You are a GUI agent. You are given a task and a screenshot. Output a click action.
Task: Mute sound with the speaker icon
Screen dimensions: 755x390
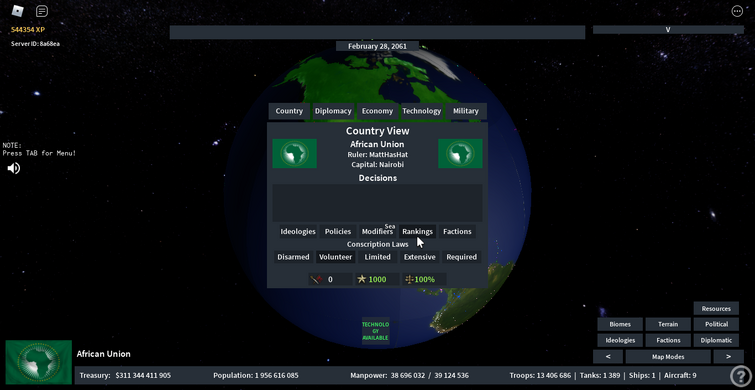(x=13, y=168)
